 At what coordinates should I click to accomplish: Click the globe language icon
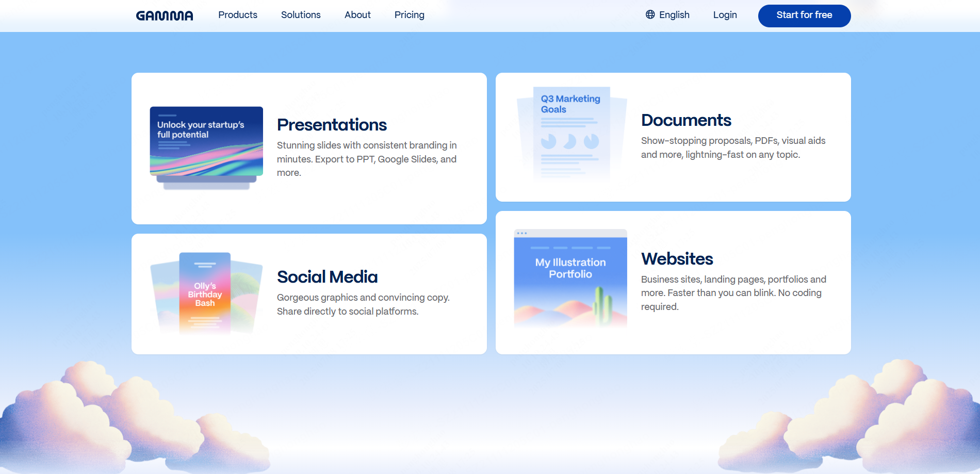point(650,14)
